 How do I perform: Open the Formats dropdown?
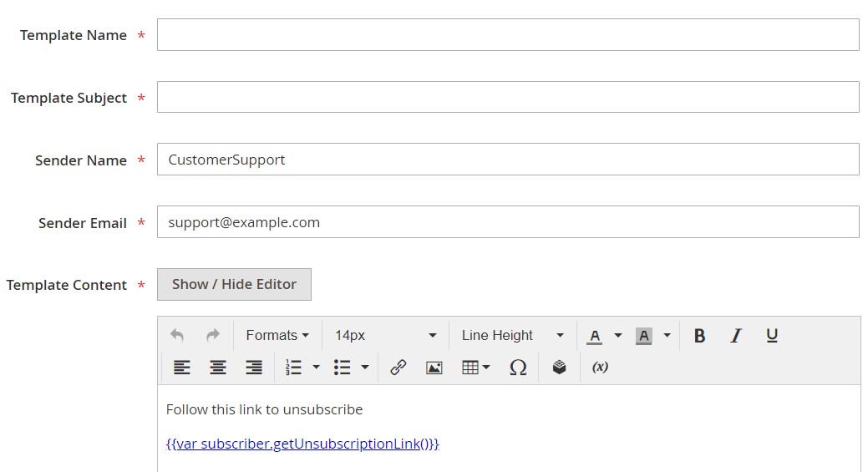click(277, 336)
